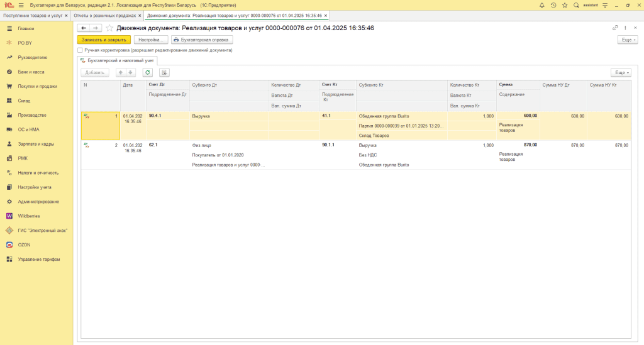
Task: Click bold sum 870,00 cell
Action: tap(518, 145)
